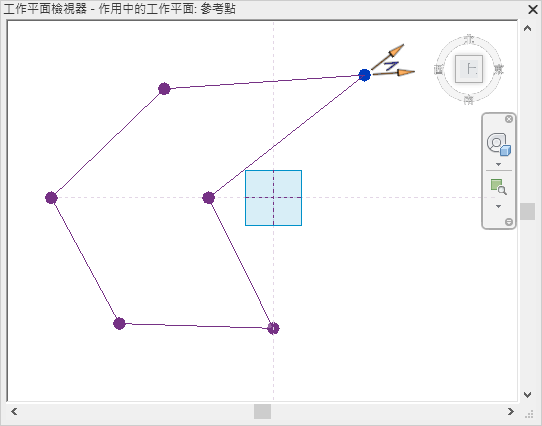The width and height of the screenshot is (542, 426).
Task: Open navigation bar customize menu button
Action: (x=509, y=222)
